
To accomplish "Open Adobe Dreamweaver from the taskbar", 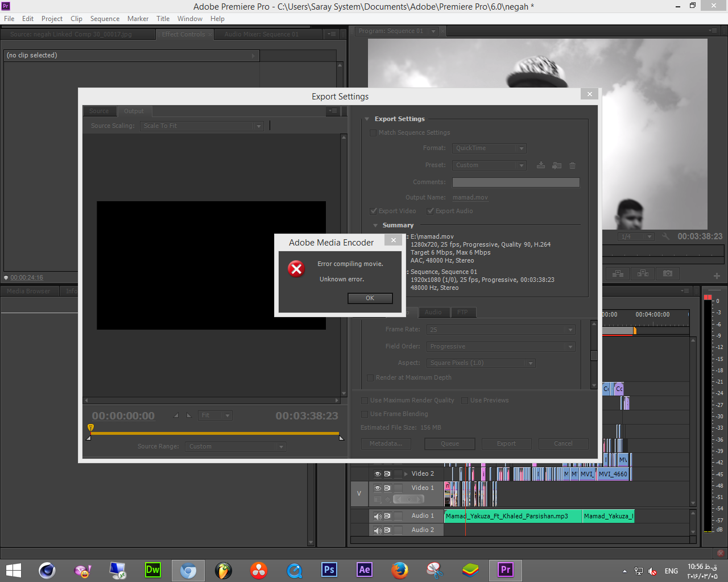I will [x=153, y=570].
